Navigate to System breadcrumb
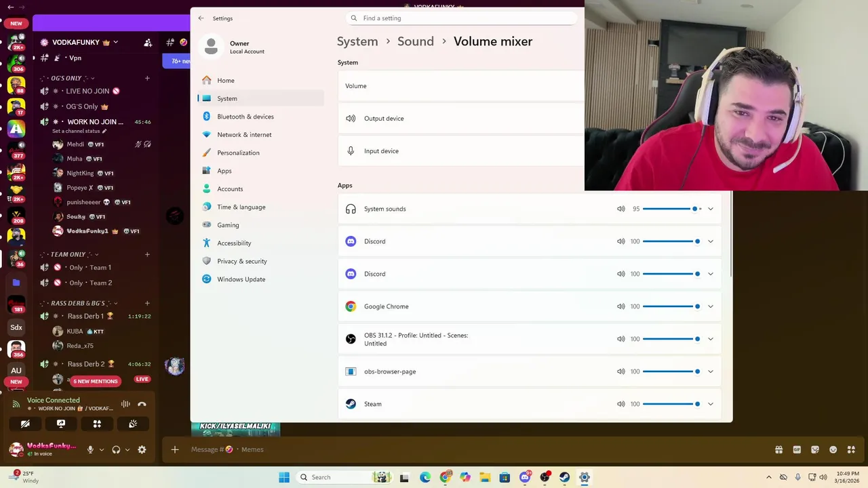868x488 pixels. click(357, 41)
